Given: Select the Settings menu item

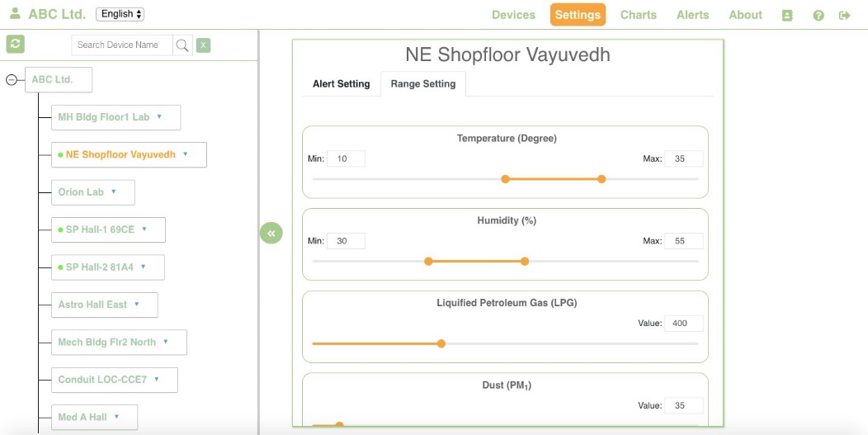Looking at the screenshot, I should coord(578,15).
